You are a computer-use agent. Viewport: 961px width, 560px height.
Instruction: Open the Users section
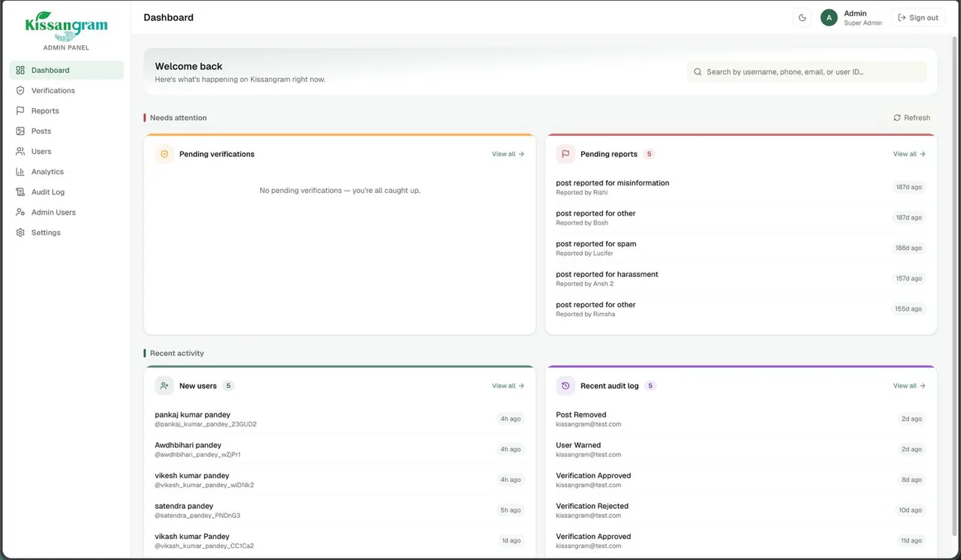(66, 151)
